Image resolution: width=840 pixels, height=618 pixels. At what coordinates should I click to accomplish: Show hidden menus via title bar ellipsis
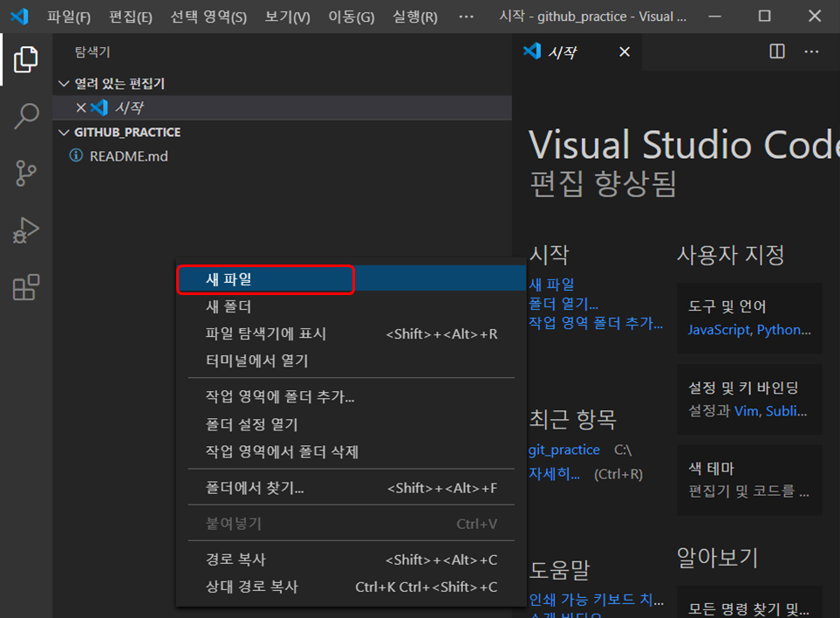[466, 17]
